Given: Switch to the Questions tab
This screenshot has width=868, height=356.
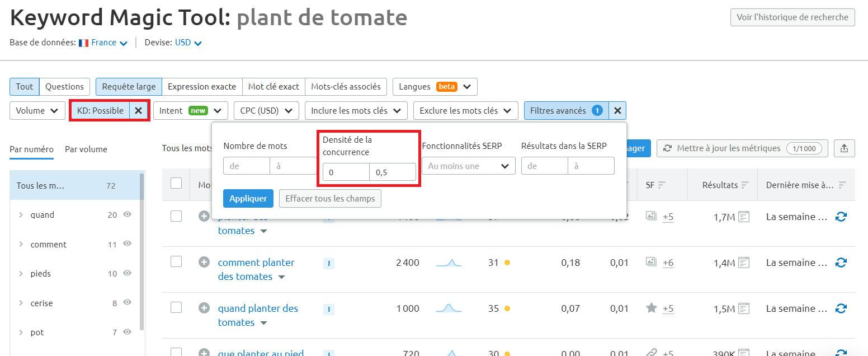Looking at the screenshot, I should point(64,87).
